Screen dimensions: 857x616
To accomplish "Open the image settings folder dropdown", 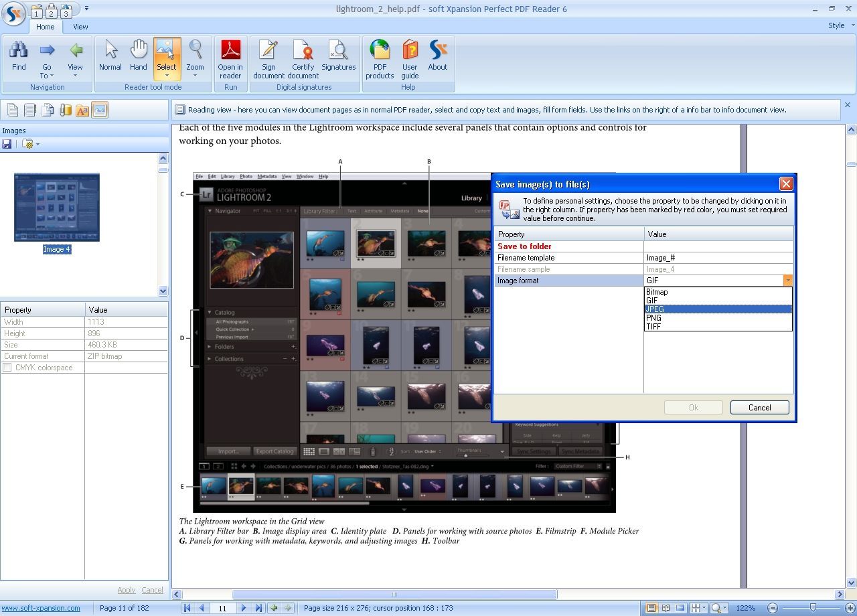I will tap(31, 144).
